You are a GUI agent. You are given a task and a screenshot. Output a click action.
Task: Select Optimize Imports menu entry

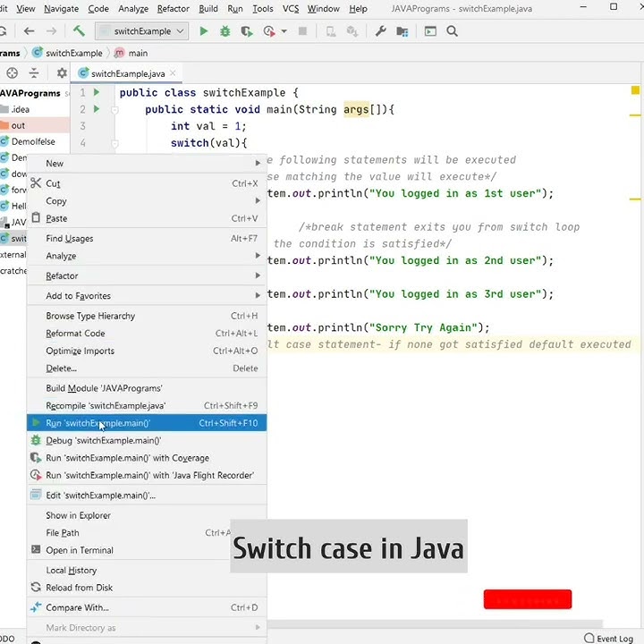(147, 351)
